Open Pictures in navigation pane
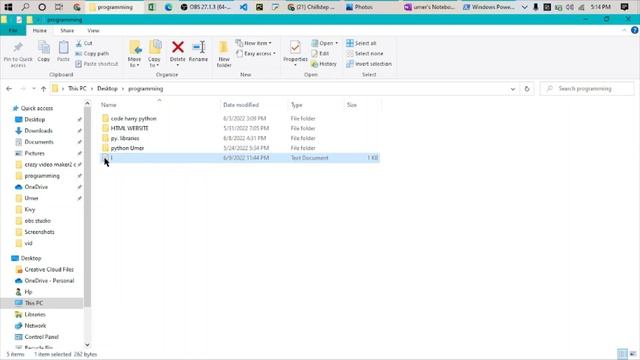Screen dimensions: 640x360 (34, 153)
